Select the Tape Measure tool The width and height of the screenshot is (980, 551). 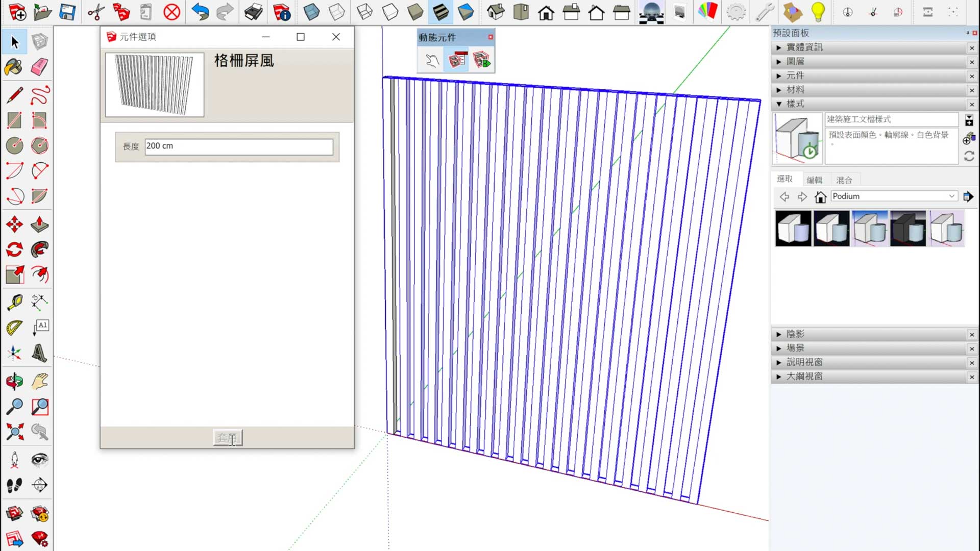(14, 302)
